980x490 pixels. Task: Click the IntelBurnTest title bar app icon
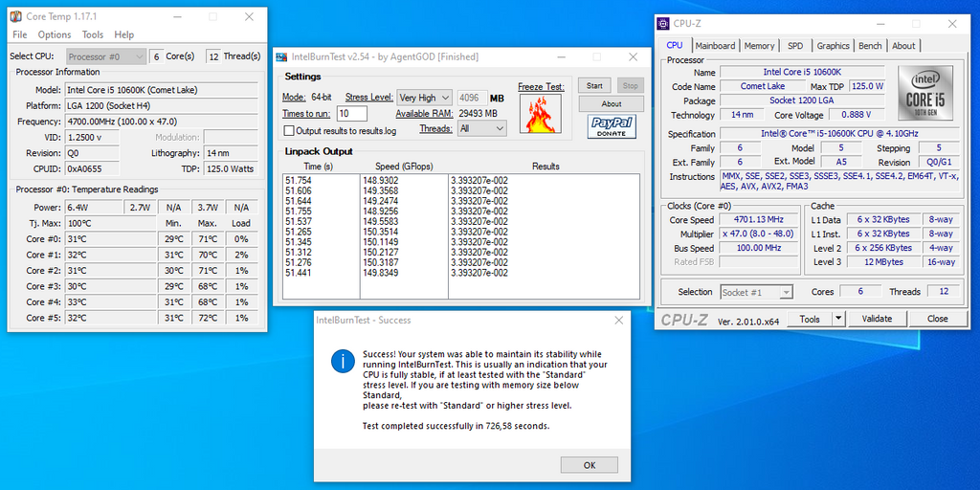point(282,56)
